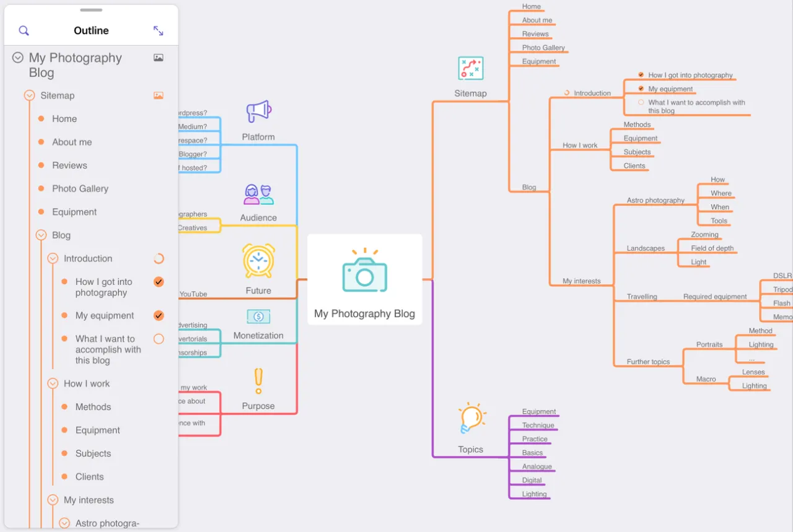This screenshot has height=532, width=793.
Task: Click the search magnifier in Outline panel
Action: [24, 30]
